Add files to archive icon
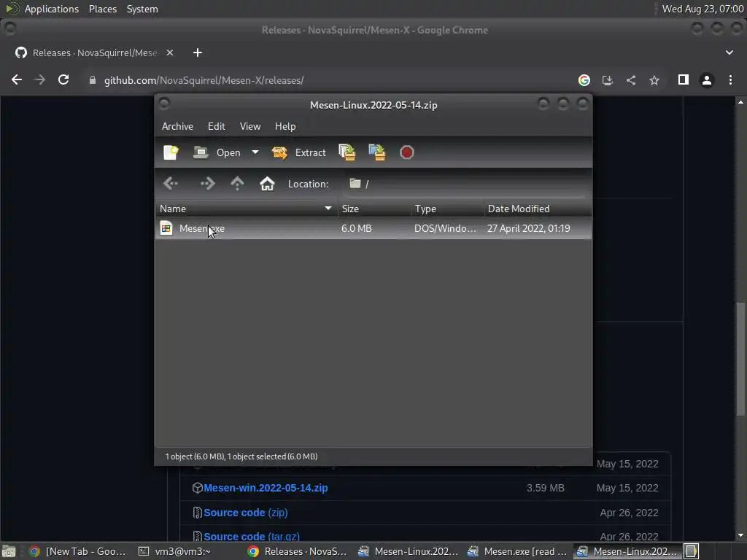Viewport: 747px width, 560px height. 347,152
